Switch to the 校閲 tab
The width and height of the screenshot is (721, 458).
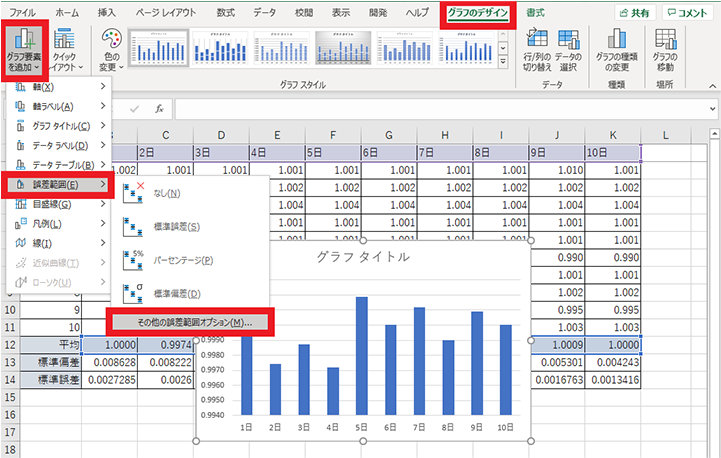pyautogui.click(x=303, y=13)
